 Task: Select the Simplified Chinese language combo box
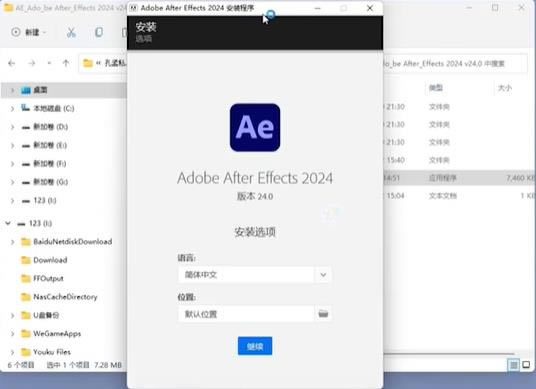(255, 275)
